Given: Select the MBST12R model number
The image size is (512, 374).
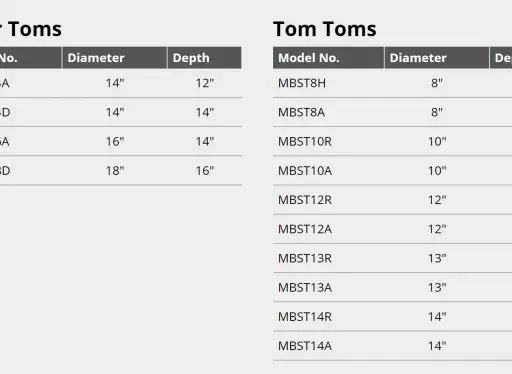Looking at the screenshot, I should pos(305,200).
